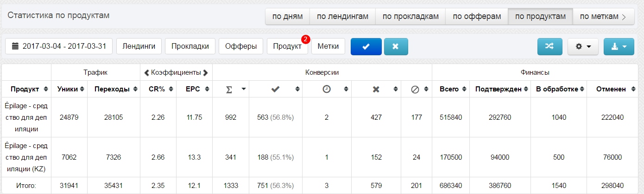Open the Продукт filter button
The width and height of the screenshot is (644, 194).
[x=287, y=46]
